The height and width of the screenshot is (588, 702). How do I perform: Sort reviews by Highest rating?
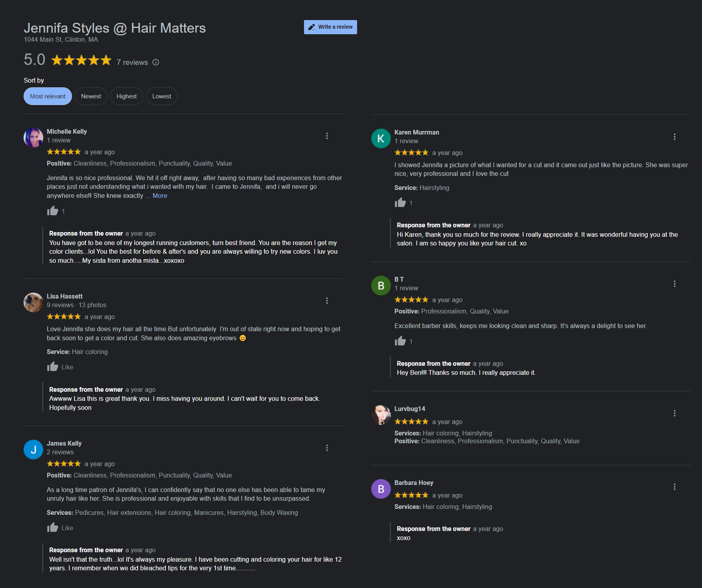(127, 96)
